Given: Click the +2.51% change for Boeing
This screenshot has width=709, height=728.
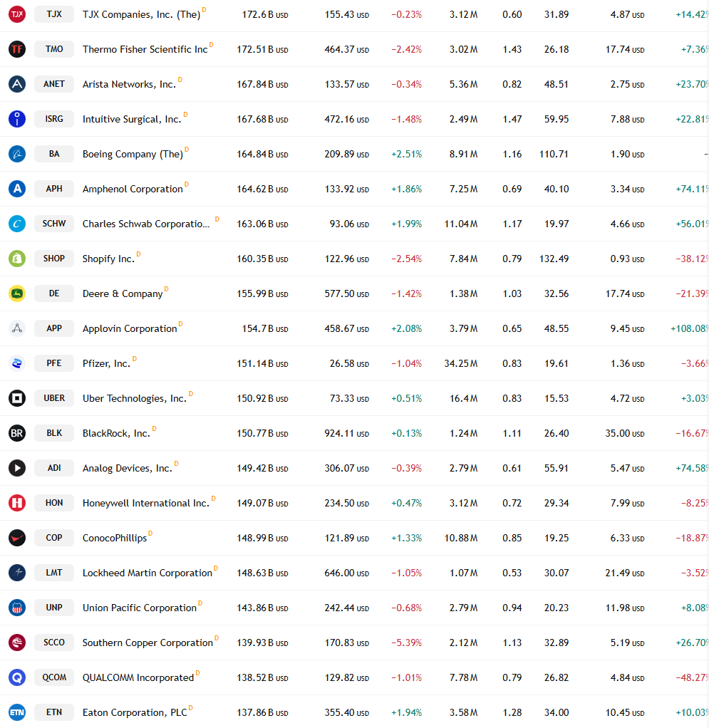Looking at the screenshot, I should pos(406,154).
